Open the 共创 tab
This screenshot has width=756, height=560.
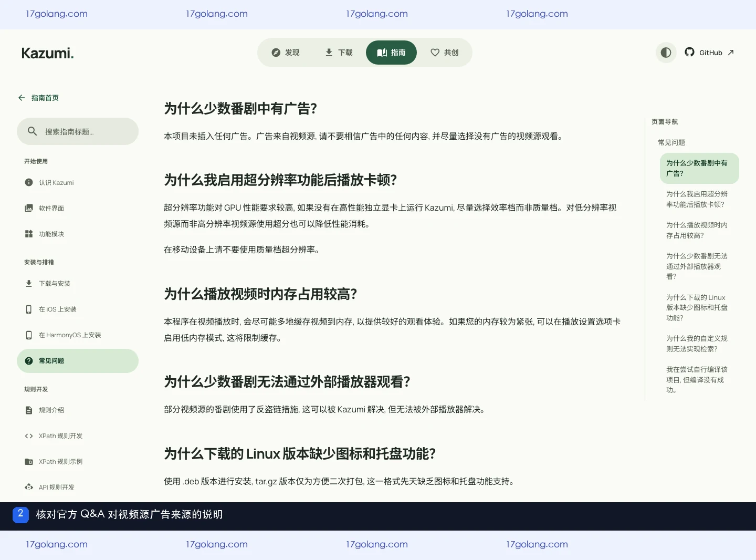click(445, 53)
